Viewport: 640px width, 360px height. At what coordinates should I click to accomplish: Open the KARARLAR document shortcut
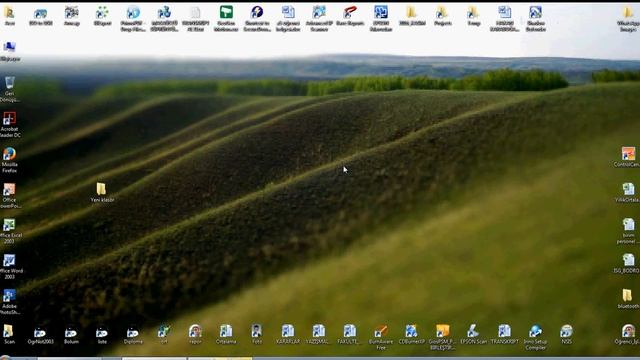click(x=288, y=335)
